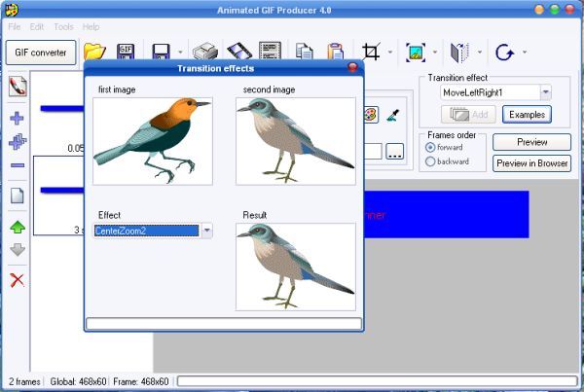Viewport: 584px width, 392px height.
Task: Click the film strip video icon
Action: [239, 52]
